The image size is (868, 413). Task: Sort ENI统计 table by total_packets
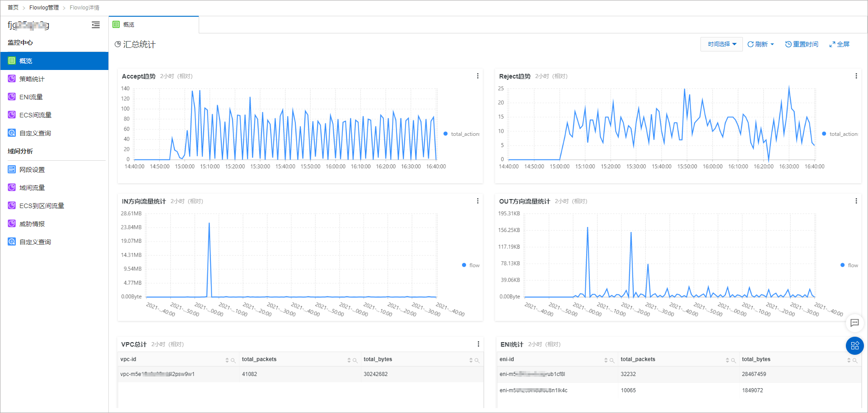pyautogui.click(x=728, y=360)
